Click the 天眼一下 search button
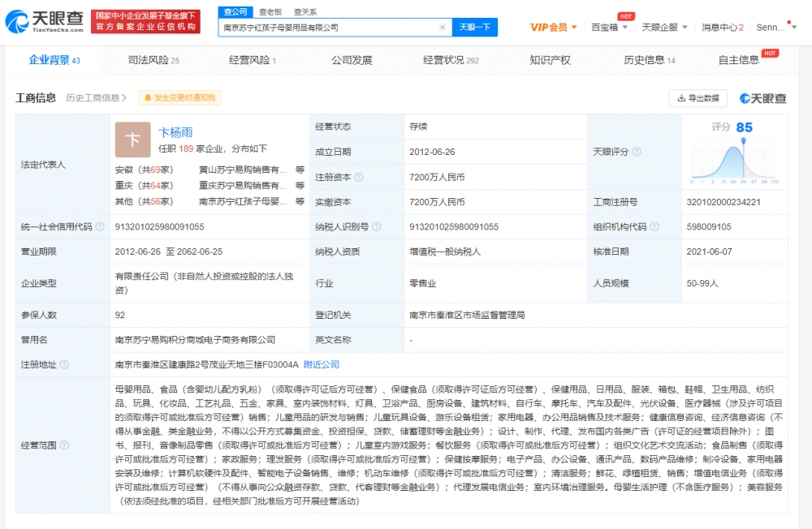The width and height of the screenshot is (812, 529). (x=475, y=28)
